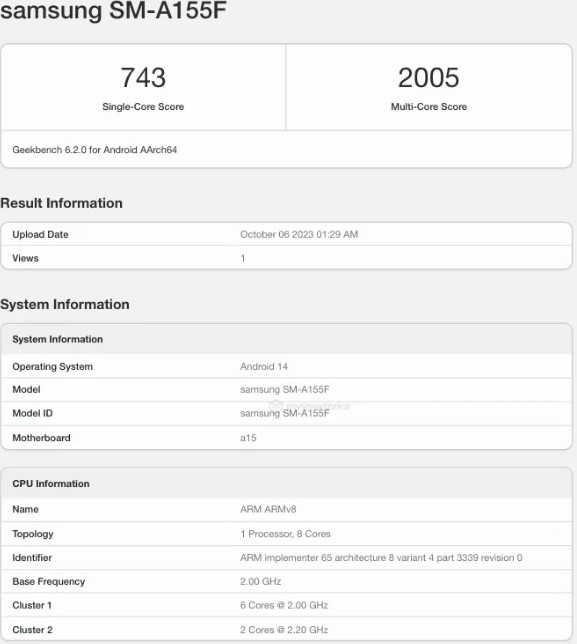Select 6 Cores @ 2.00 GHz value
This screenshot has width=577, height=644.
click(284, 605)
